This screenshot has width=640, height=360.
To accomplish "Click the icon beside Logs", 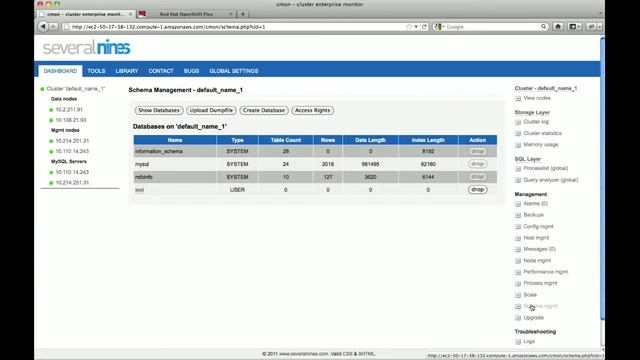I will [x=518, y=342].
